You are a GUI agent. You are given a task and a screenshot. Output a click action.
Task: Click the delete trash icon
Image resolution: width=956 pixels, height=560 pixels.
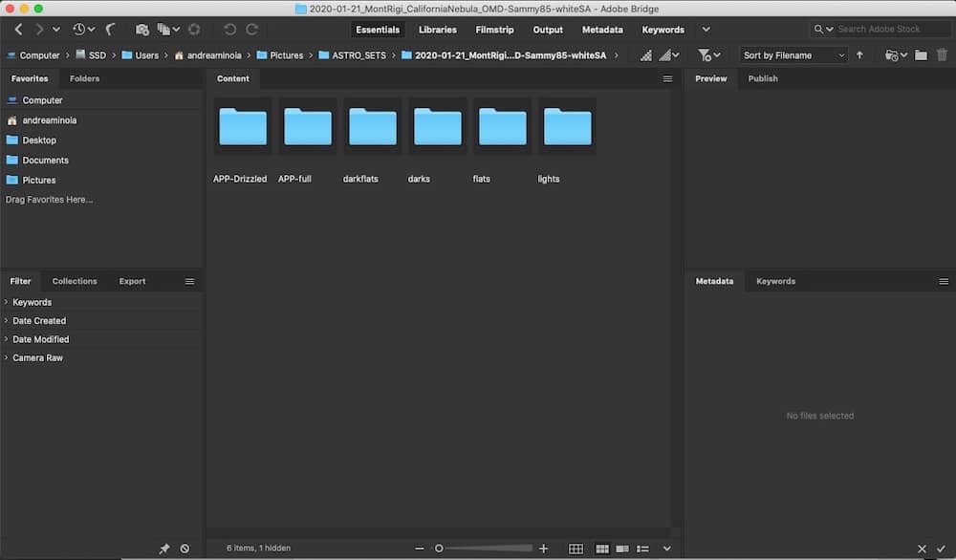tap(942, 55)
